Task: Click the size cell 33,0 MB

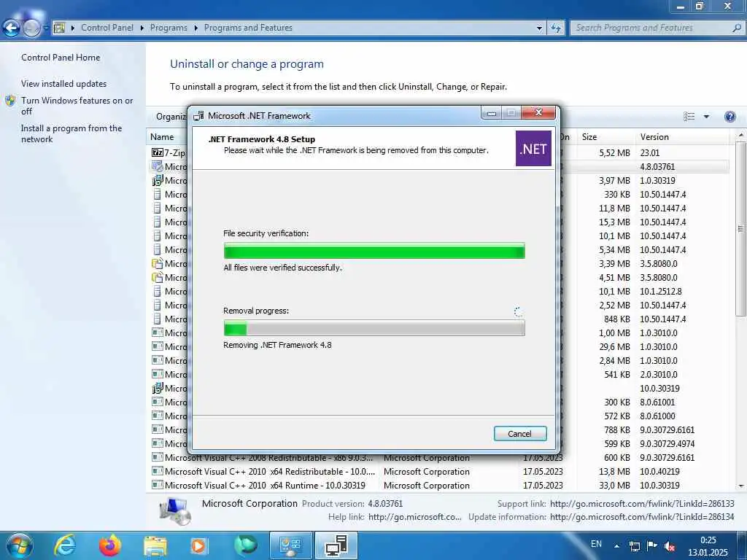Action: click(x=614, y=485)
